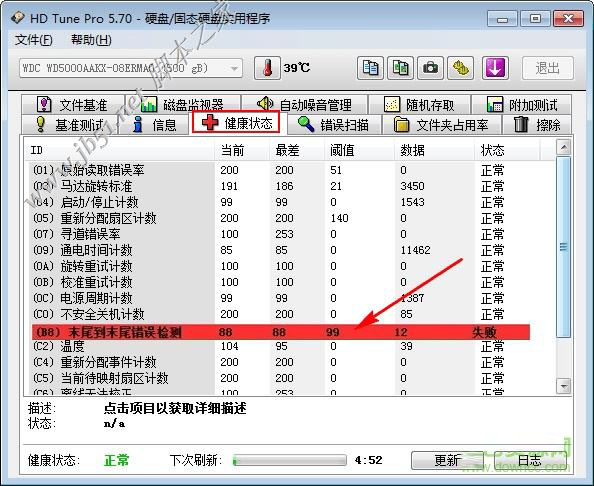Click data value 11462 for 通电时间计数
594x486 pixels.
(x=415, y=250)
